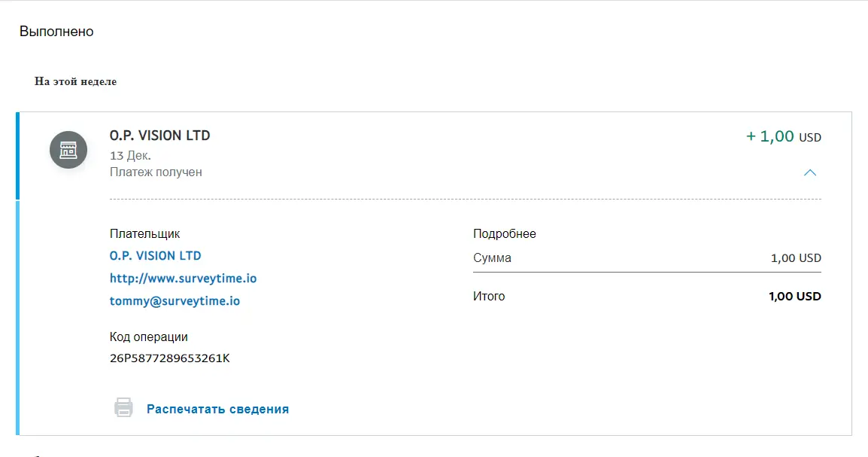Select transaction code 26P5877289653261K

tap(169, 358)
